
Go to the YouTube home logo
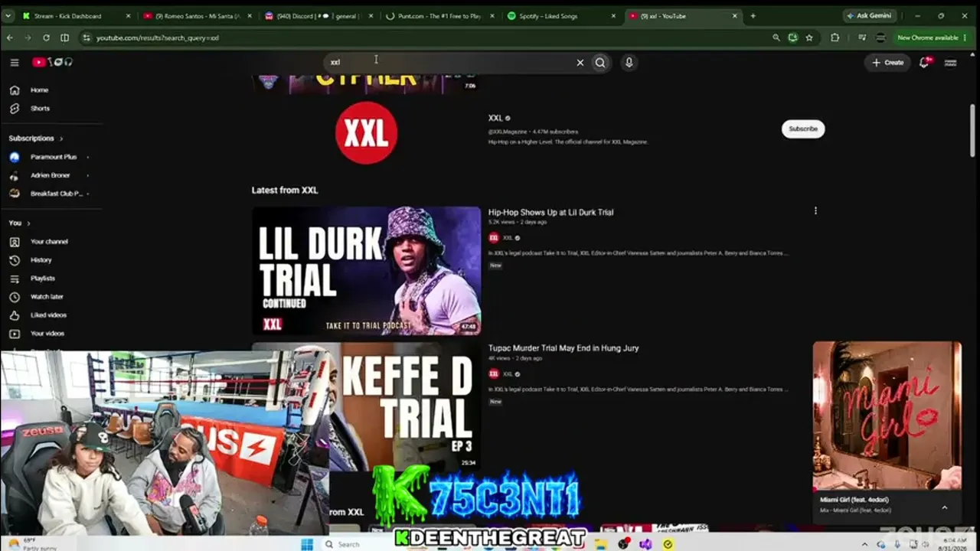pyautogui.click(x=52, y=62)
